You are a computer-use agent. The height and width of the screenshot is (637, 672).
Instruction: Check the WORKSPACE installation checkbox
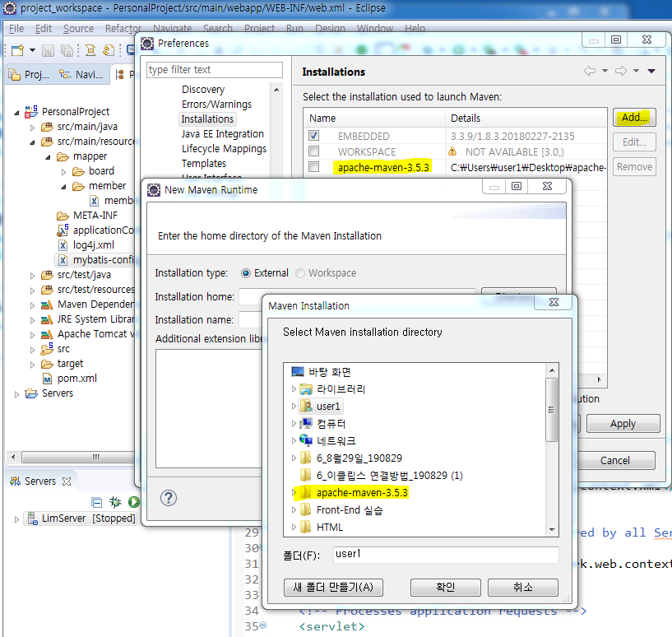[313, 151]
